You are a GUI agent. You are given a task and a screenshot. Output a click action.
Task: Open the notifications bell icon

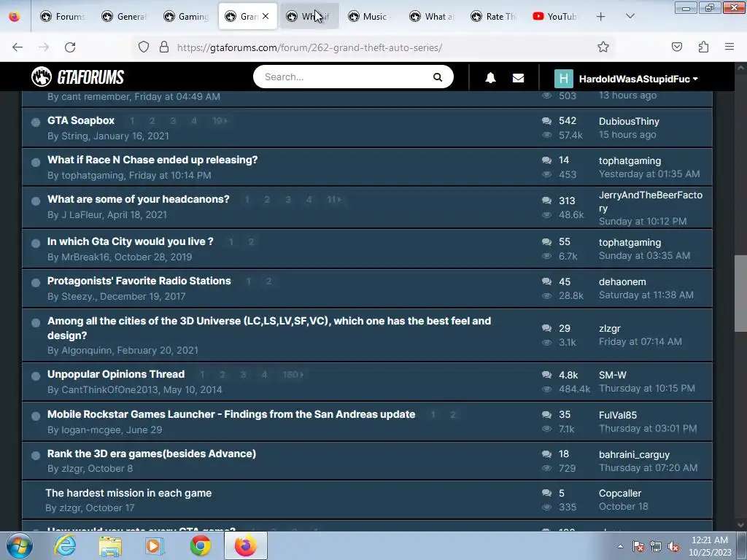[x=490, y=78]
